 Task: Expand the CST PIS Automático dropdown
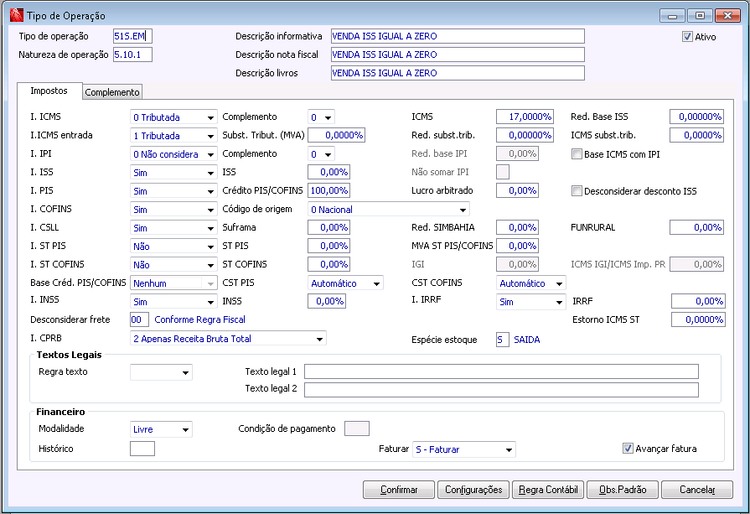[x=345, y=283]
